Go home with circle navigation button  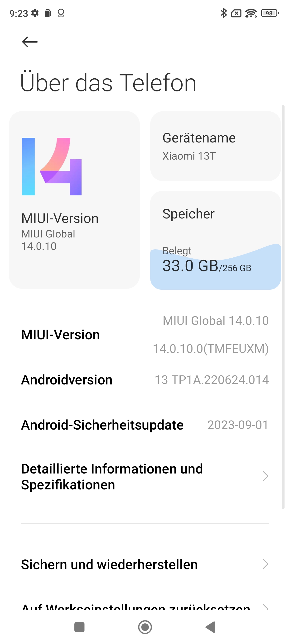point(145,627)
